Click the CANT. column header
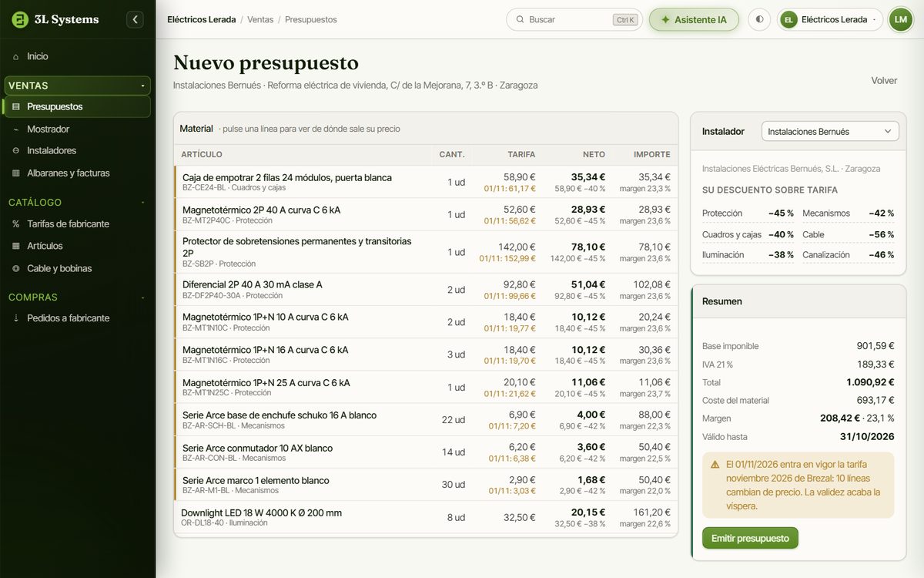 [x=452, y=155]
